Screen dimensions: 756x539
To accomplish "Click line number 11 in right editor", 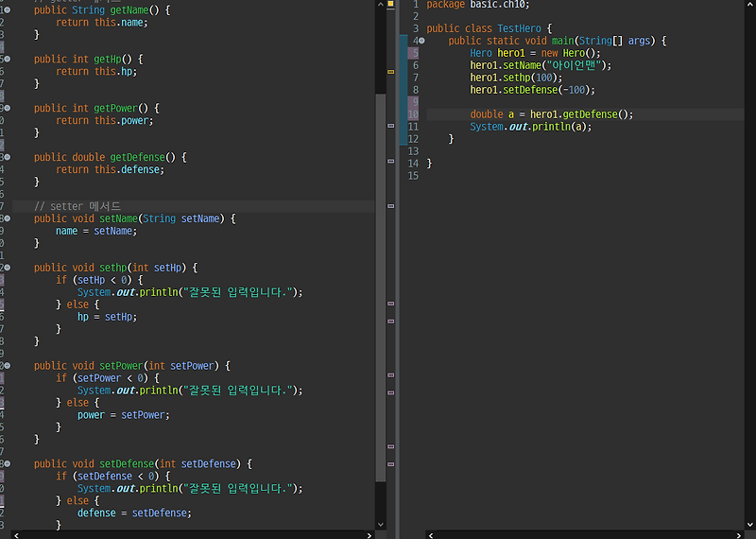I will [x=413, y=127].
